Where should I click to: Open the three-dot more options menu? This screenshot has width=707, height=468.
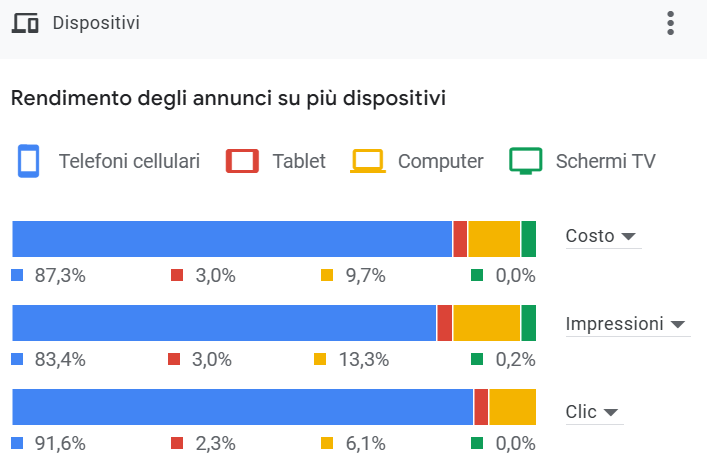[x=670, y=23]
